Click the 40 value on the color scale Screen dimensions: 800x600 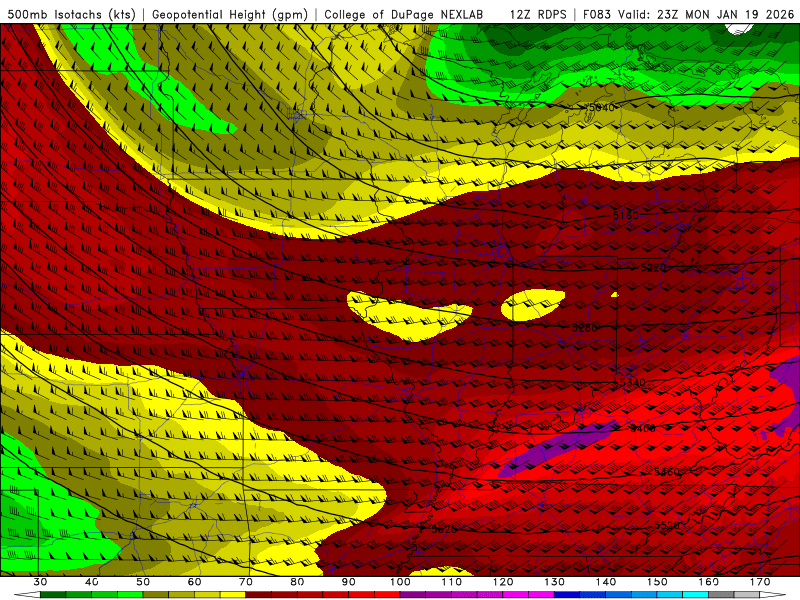click(92, 582)
